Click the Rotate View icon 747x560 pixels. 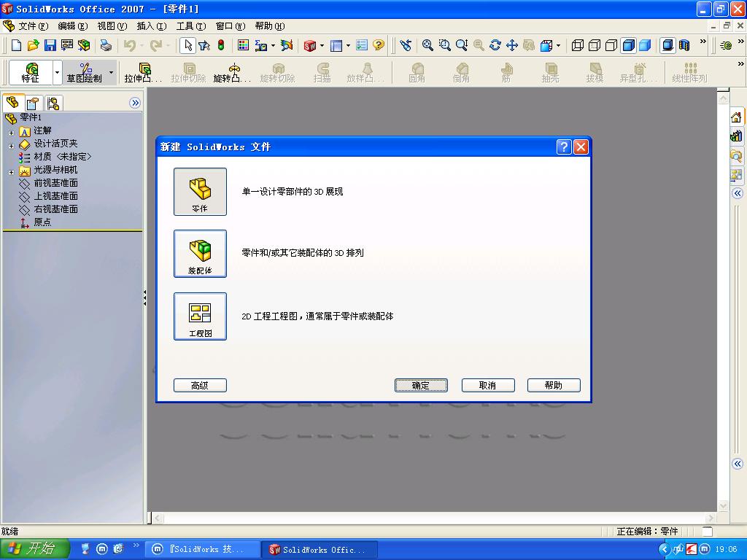pos(495,45)
